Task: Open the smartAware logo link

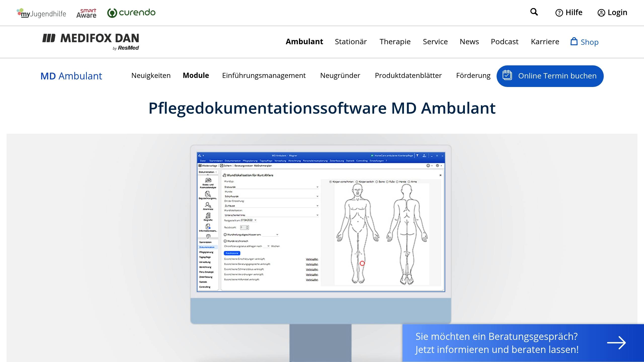Action: point(86,13)
